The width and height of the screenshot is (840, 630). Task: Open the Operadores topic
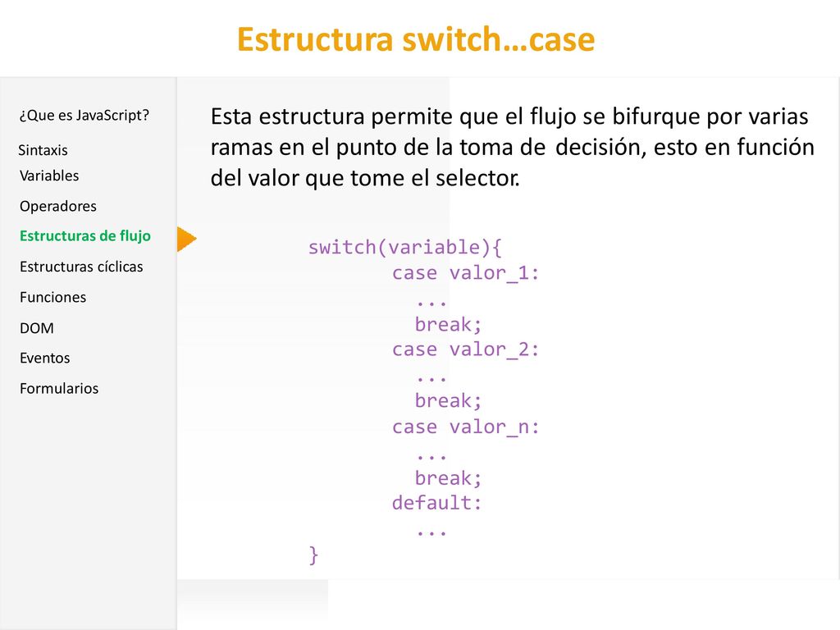point(58,206)
